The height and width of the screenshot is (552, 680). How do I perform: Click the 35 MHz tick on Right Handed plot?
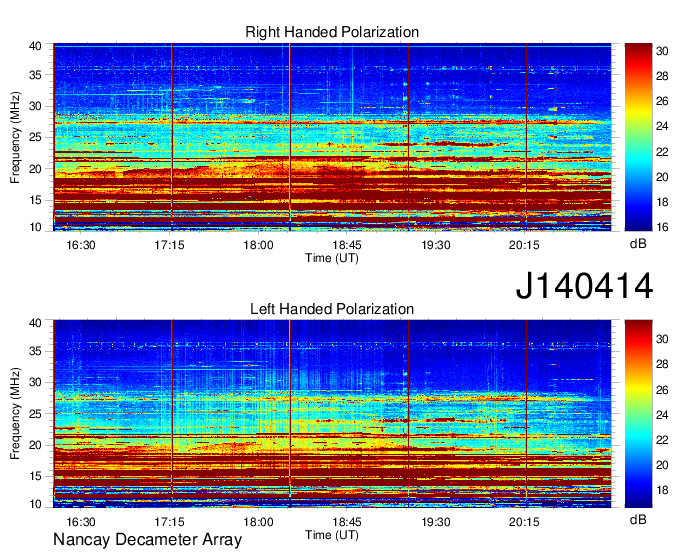[x=35, y=75]
